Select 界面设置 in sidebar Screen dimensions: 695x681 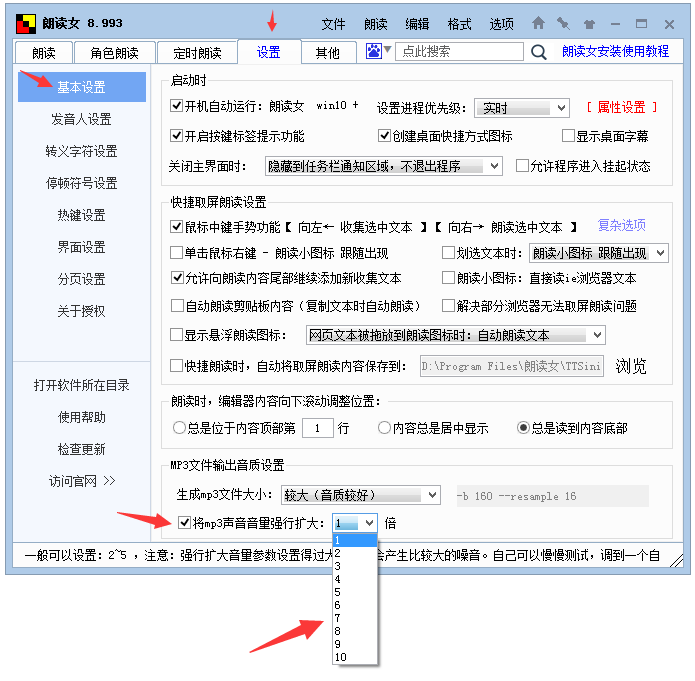[82, 247]
